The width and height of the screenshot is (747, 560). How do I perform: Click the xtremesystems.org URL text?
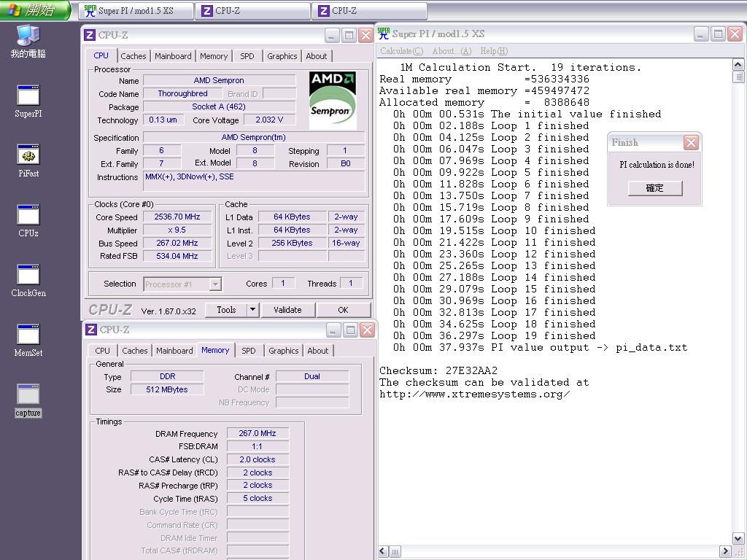(x=474, y=394)
